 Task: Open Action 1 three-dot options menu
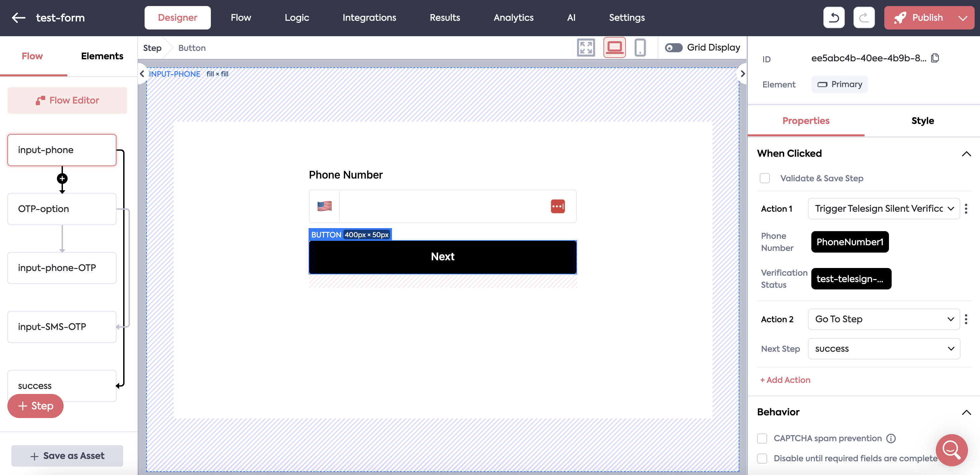point(966,209)
